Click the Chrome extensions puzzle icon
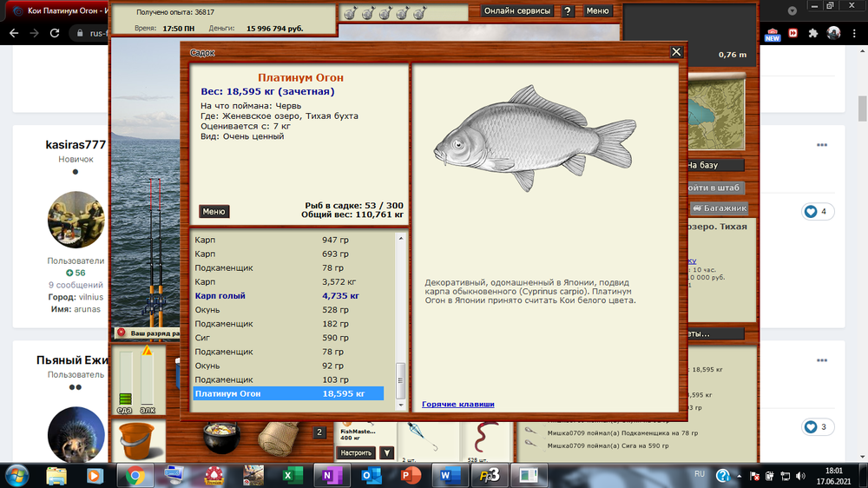 pos(813,33)
